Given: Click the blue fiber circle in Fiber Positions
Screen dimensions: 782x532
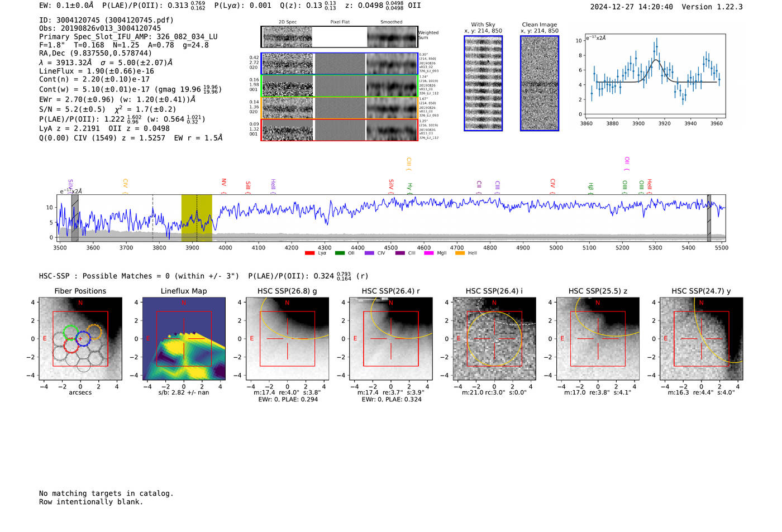Looking at the screenshot, I should 83,338.
